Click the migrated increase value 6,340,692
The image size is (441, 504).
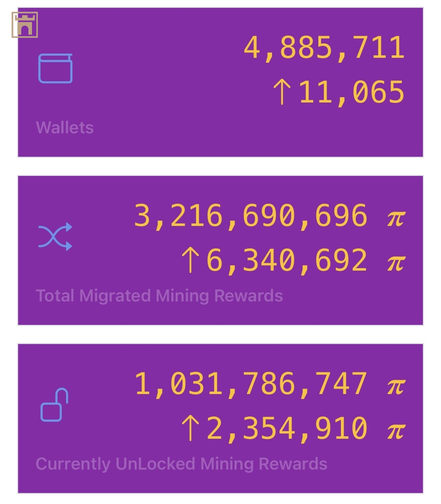pos(287,260)
